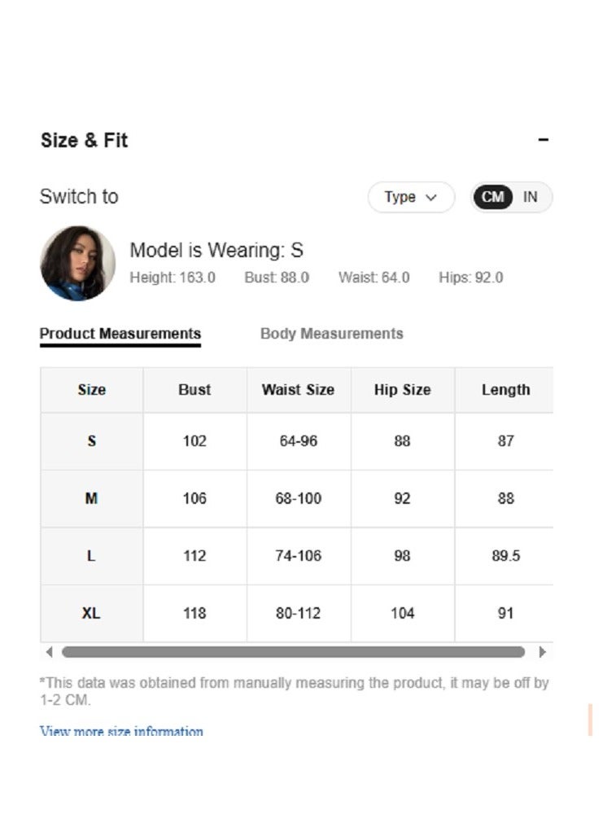The image size is (616, 840).
Task: Click the Size column header
Action: click(x=92, y=390)
